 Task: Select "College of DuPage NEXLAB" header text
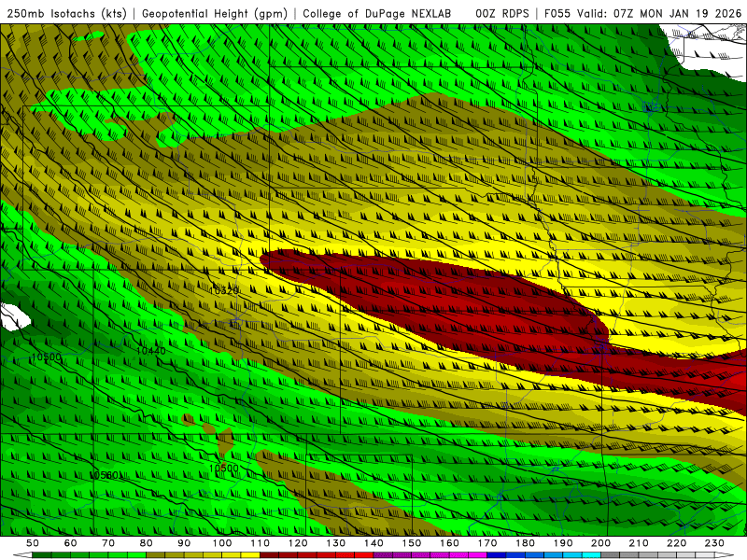(377, 14)
